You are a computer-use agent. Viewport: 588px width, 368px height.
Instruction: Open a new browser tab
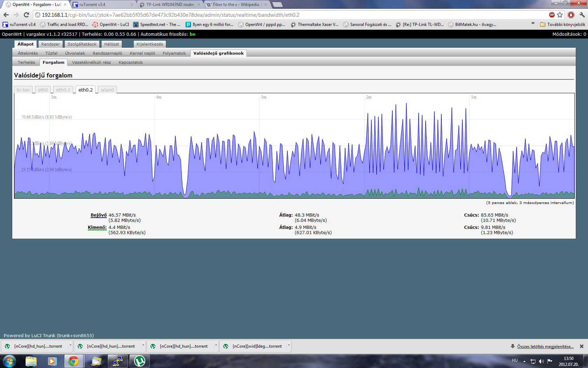click(278, 5)
